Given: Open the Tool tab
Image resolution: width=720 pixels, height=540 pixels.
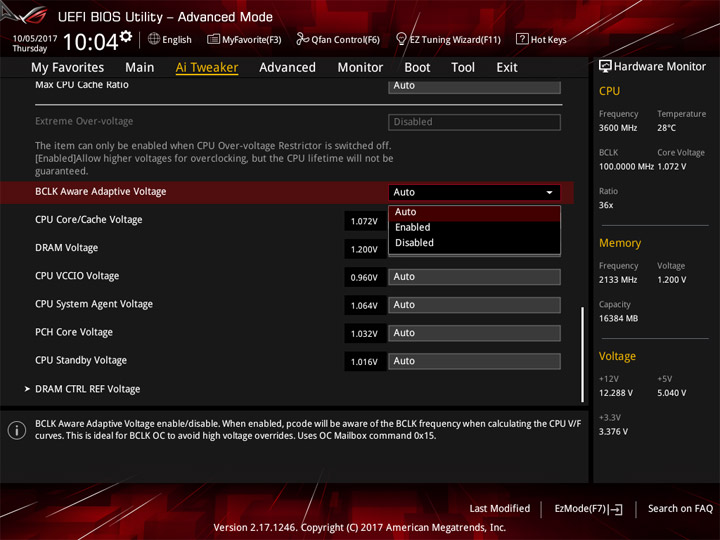Looking at the screenshot, I should [463, 68].
